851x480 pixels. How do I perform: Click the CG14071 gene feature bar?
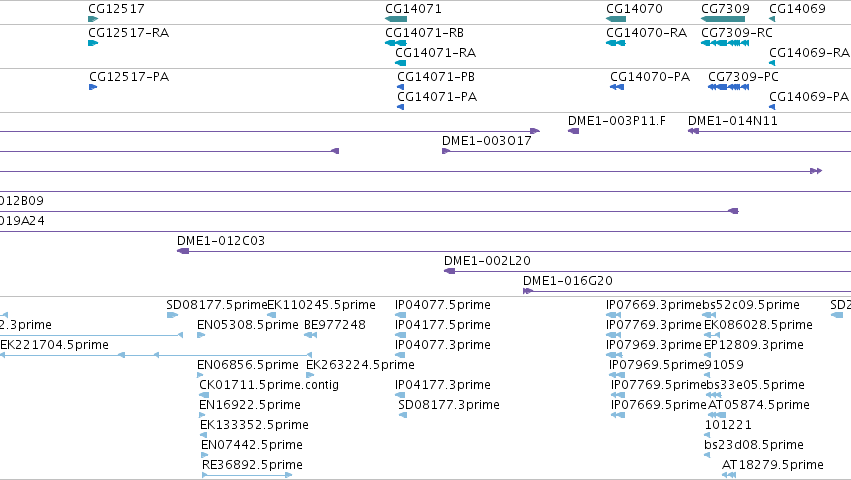tap(396, 19)
